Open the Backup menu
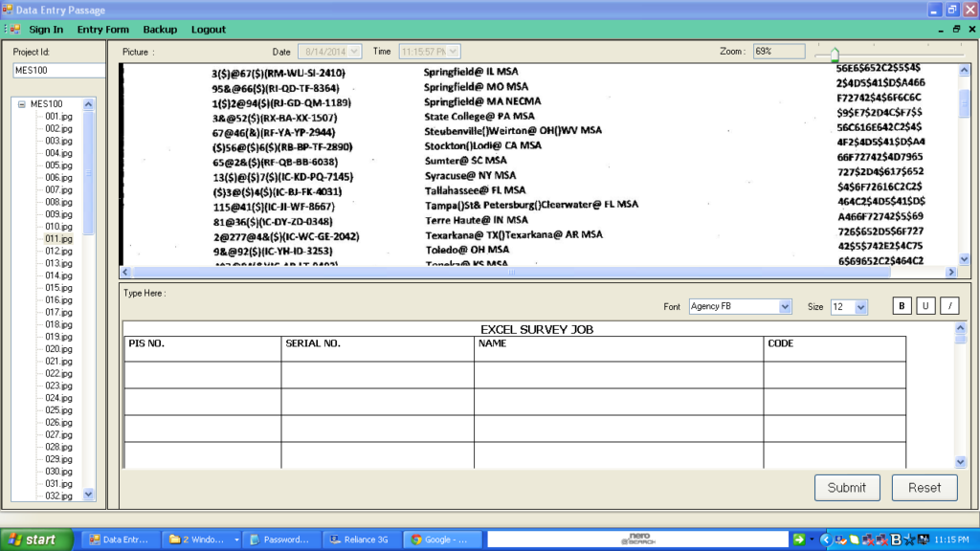This screenshot has width=980, height=551. point(160,30)
